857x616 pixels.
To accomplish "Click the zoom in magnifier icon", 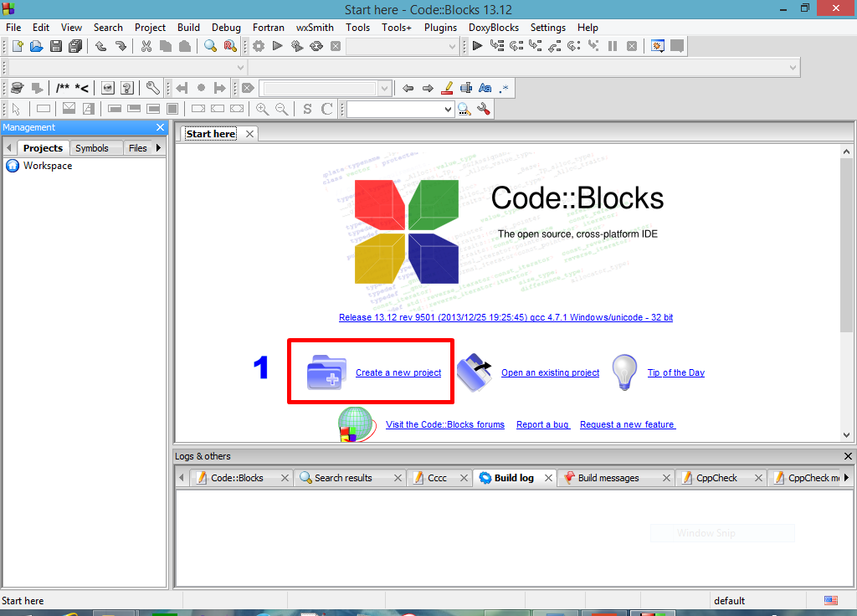I will coord(262,109).
